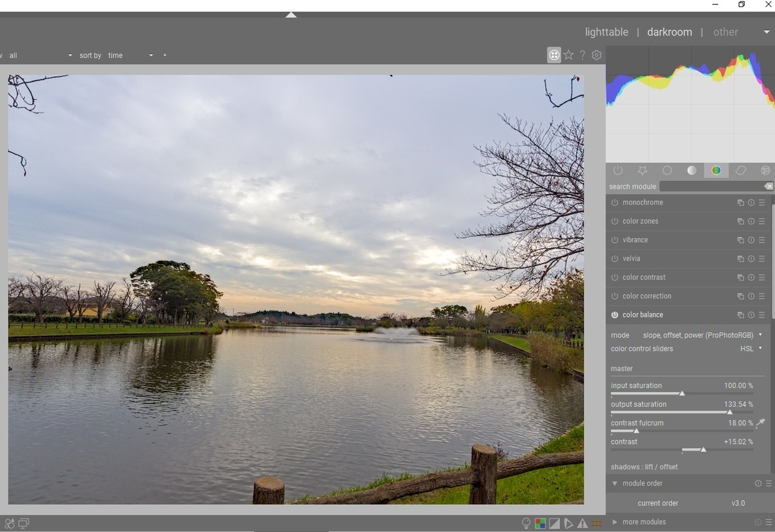
Task: Pick contrast fulcrum with the eyedropper
Action: click(x=761, y=424)
